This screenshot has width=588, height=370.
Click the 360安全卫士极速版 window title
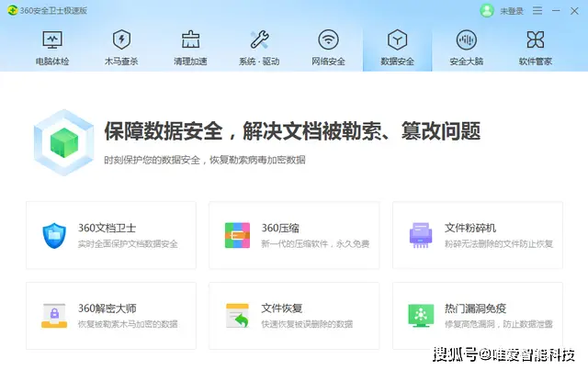pos(53,10)
